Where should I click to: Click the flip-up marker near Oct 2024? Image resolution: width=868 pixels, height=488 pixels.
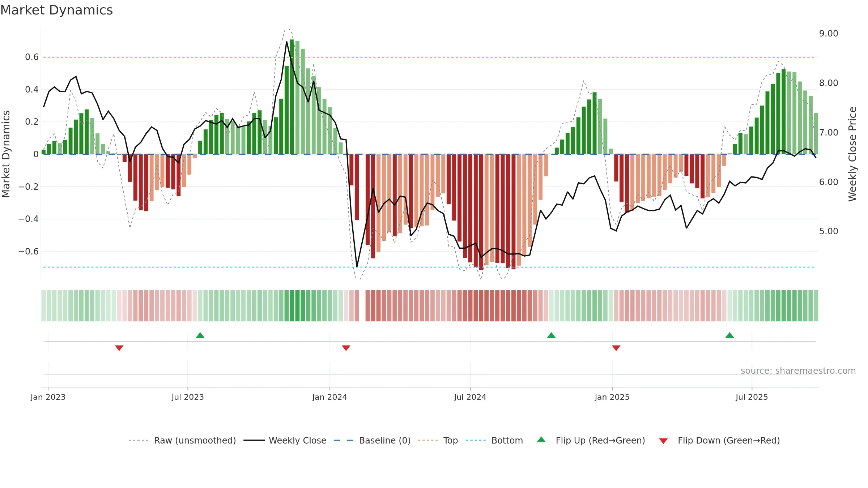click(x=551, y=335)
